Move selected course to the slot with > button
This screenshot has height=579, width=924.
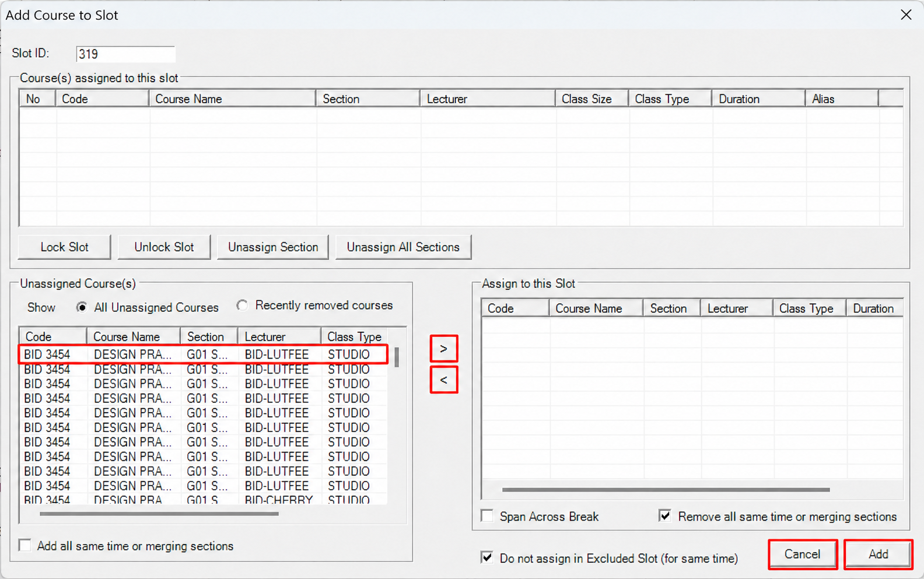click(443, 349)
